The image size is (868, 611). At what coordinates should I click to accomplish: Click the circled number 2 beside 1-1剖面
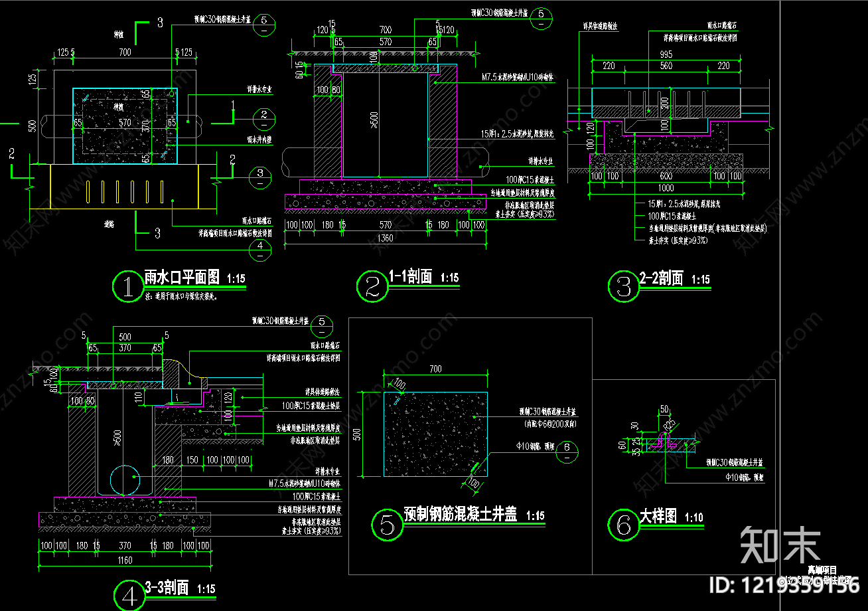[372, 287]
